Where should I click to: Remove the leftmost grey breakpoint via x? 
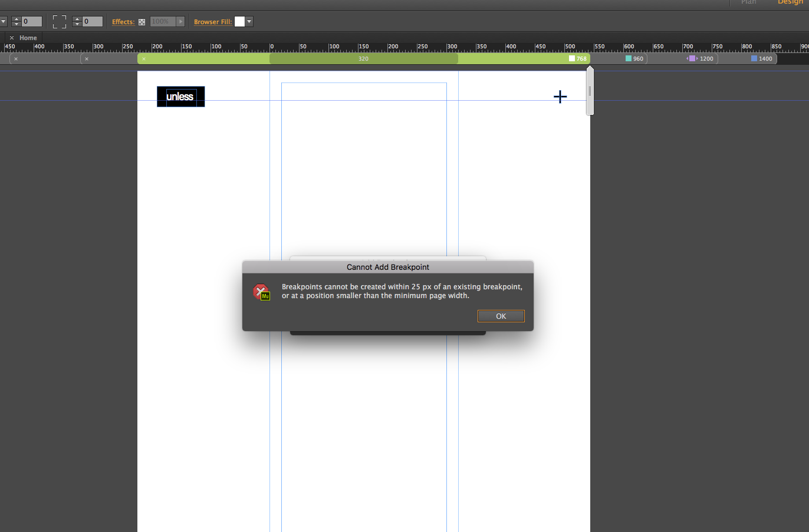[16, 59]
